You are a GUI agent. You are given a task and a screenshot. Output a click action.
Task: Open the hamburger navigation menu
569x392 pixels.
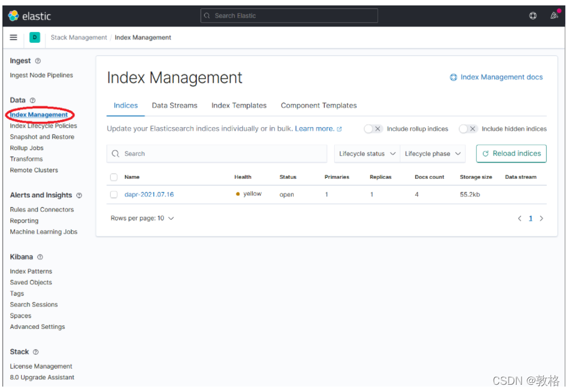[x=13, y=37]
